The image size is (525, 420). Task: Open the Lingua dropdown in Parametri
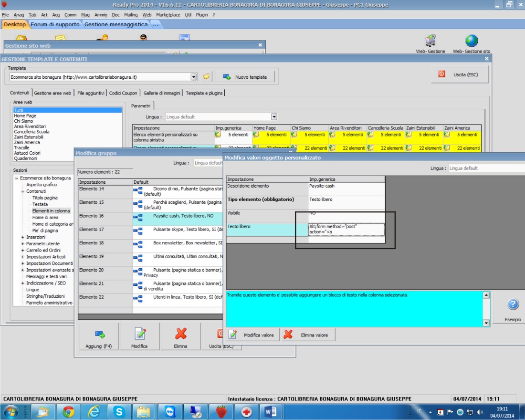click(x=274, y=117)
